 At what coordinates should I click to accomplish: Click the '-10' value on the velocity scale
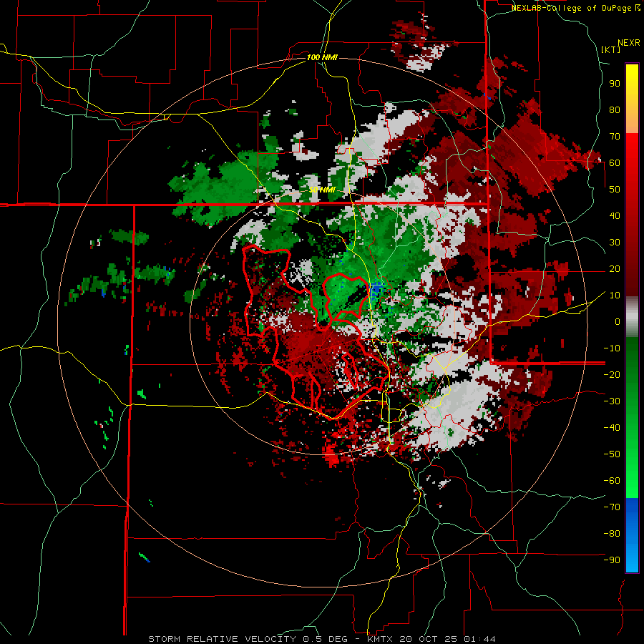pos(612,348)
